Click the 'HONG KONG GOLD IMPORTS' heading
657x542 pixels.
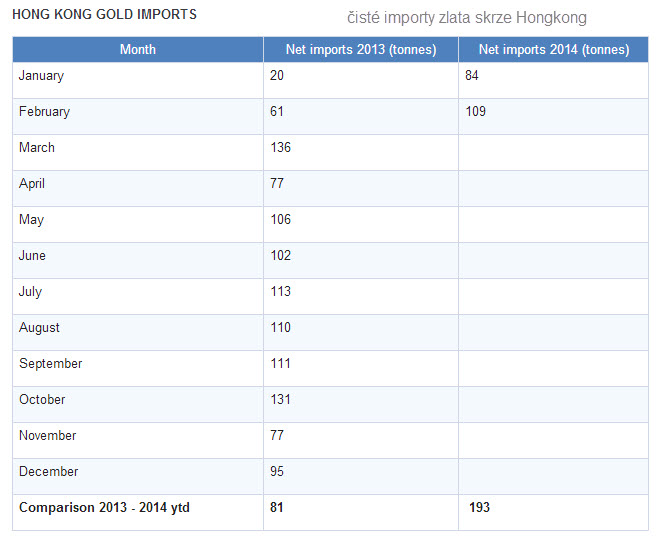[104, 15]
